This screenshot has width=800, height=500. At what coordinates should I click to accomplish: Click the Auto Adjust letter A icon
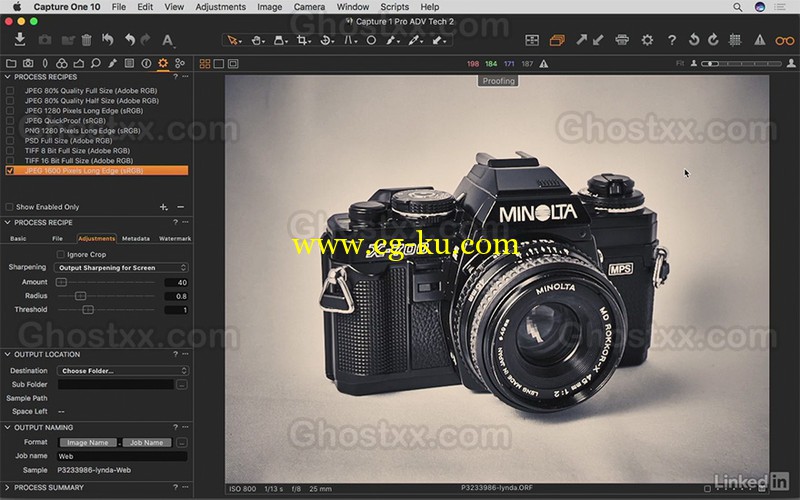[167, 40]
